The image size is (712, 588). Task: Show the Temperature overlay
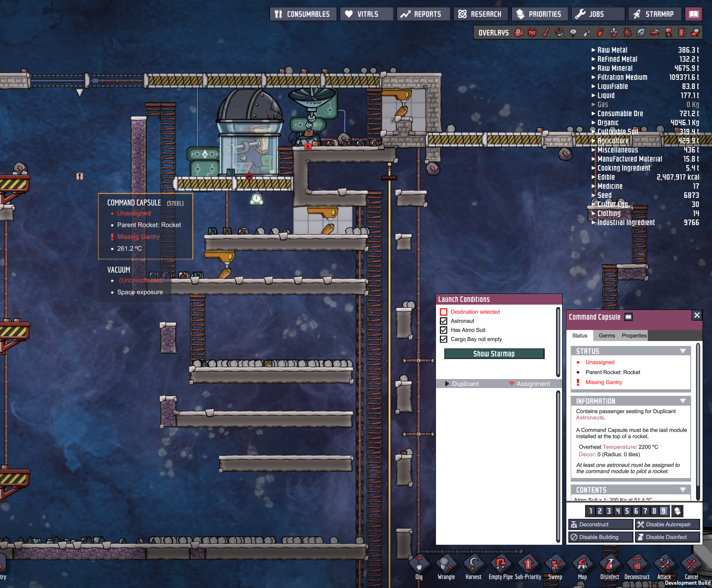tap(546, 32)
